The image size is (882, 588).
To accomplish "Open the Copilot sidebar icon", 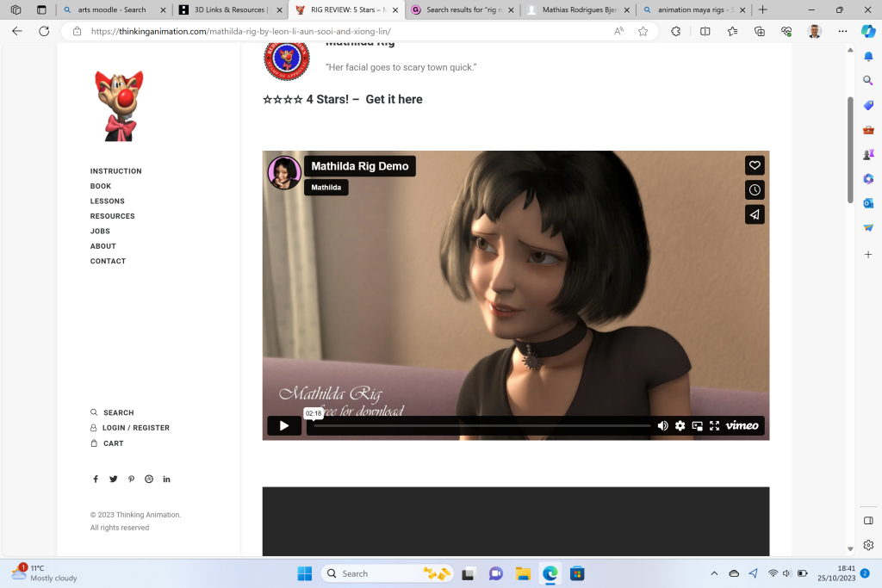I will coord(868,32).
